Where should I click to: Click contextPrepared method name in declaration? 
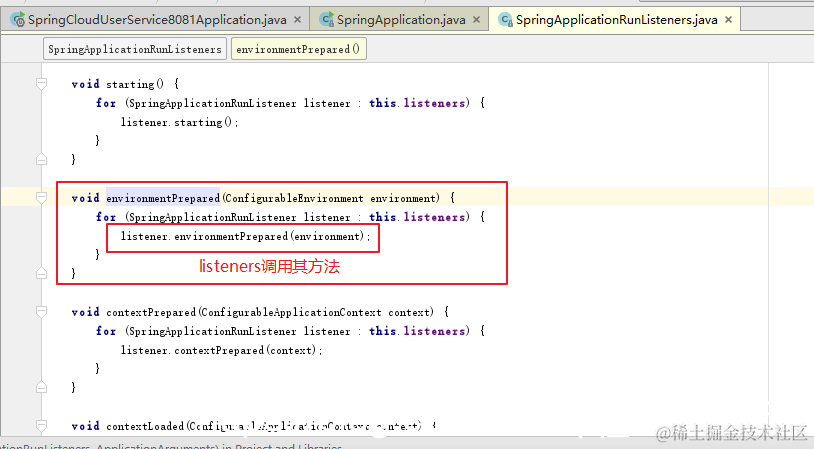[151, 312]
